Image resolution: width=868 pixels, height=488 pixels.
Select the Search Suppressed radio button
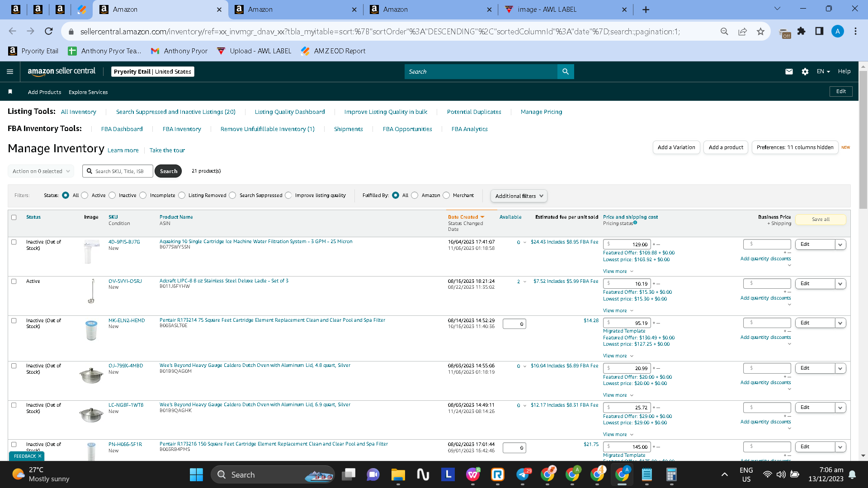[x=232, y=195]
